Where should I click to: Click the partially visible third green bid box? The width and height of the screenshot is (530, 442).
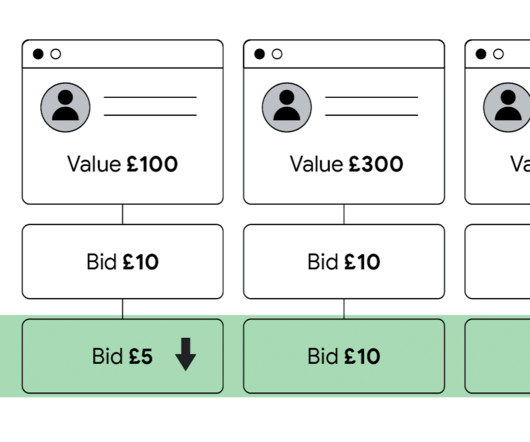point(498,356)
